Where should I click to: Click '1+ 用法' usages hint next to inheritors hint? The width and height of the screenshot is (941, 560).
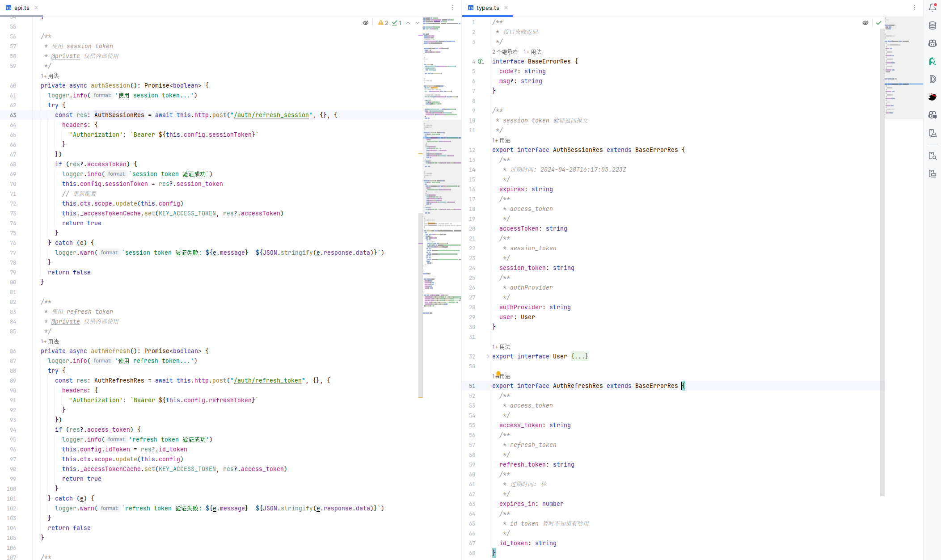[x=532, y=52]
